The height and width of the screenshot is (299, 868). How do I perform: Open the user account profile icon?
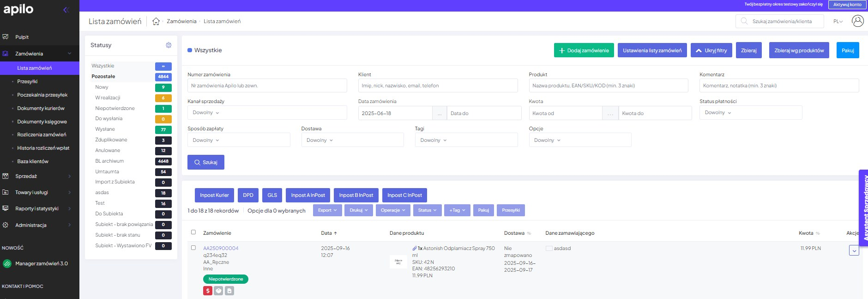tap(857, 21)
